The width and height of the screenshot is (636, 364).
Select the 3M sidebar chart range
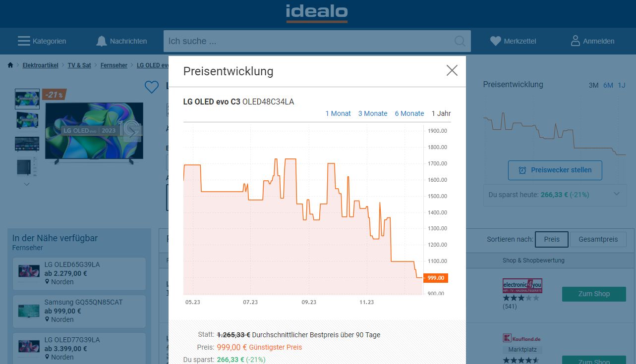593,85
